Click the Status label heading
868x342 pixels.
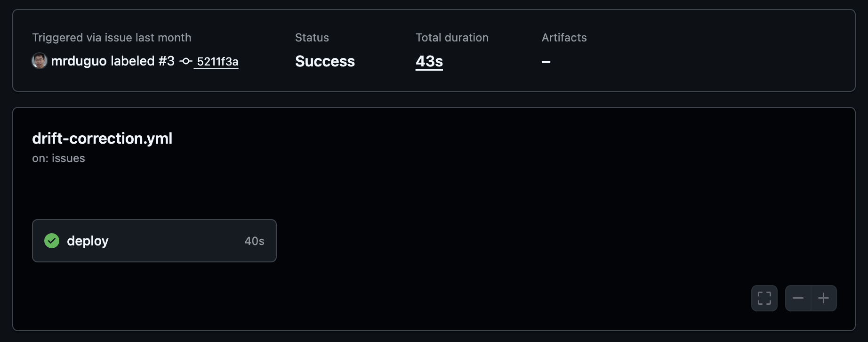coord(312,38)
